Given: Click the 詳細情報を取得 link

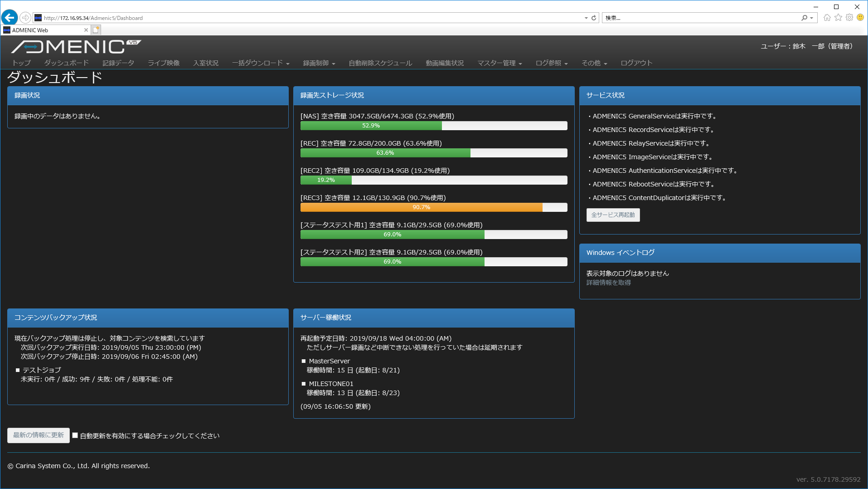Looking at the screenshot, I should [608, 283].
